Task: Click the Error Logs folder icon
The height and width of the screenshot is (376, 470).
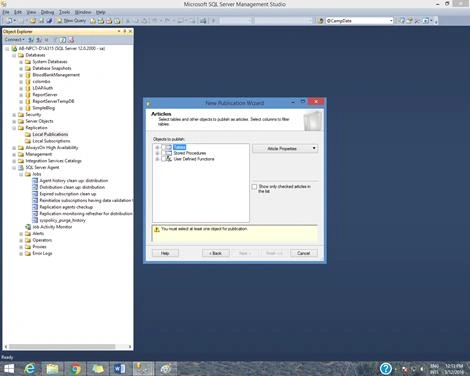Action: [28, 253]
